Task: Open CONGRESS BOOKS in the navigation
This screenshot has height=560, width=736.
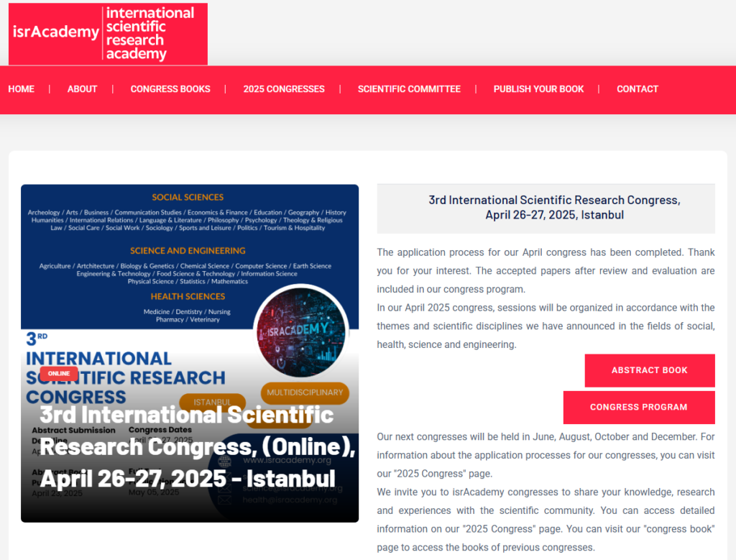Action: [x=170, y=89]
